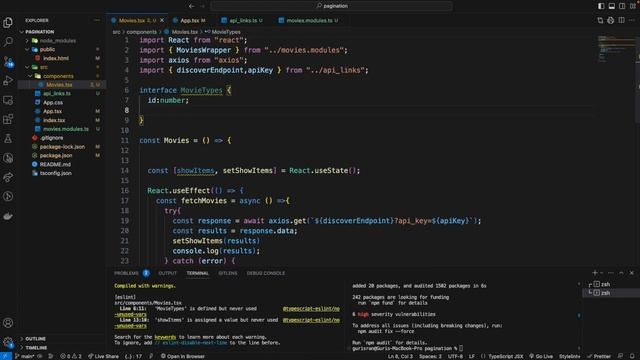The width and height of the screenshot is (640, 360).
Task: Open the GITLENS panel tab
Action: click(x=228, y=273)
